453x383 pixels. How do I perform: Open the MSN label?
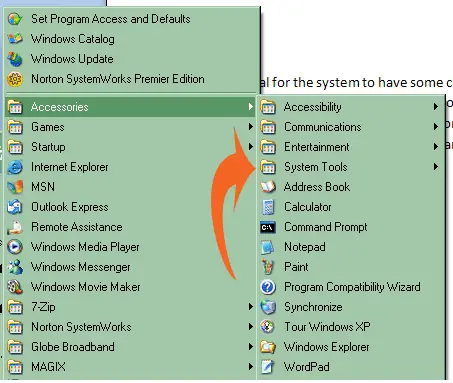tap(43, 187)
